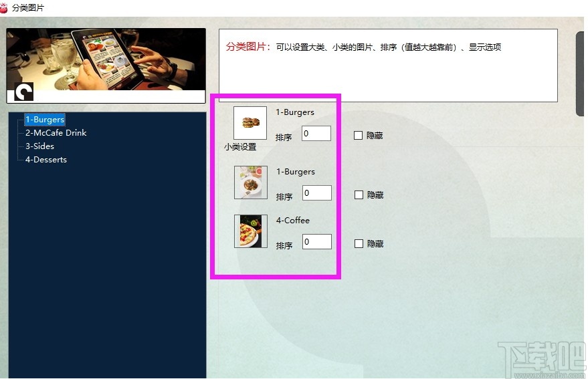Screen dimensions: 588x379
Task: Click the 排序 input for 4-Coffee
Action: pyautogui.click(x=317, y=242)
